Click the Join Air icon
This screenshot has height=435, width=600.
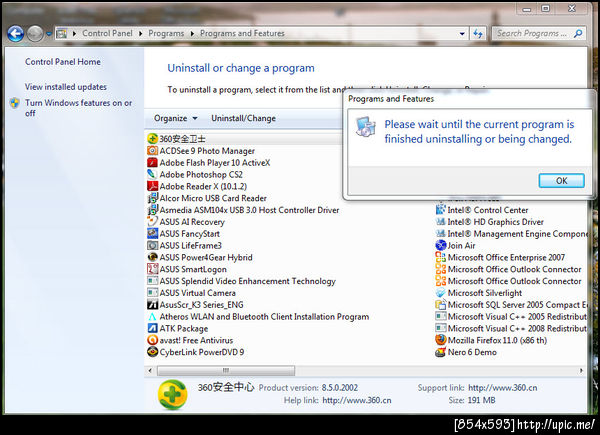tap(441, 245)
